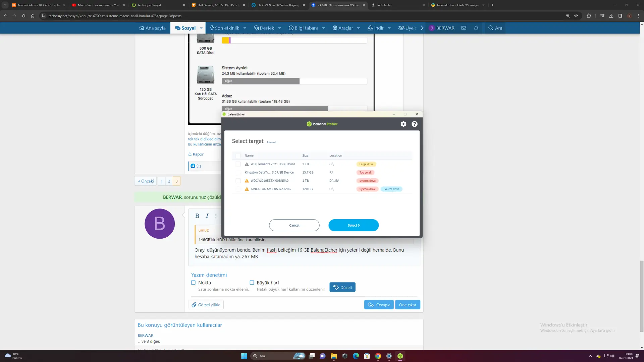Screen dimensions: 644x362
Task: Open balenaEtcher help question mark
Action: click(415, 124)
